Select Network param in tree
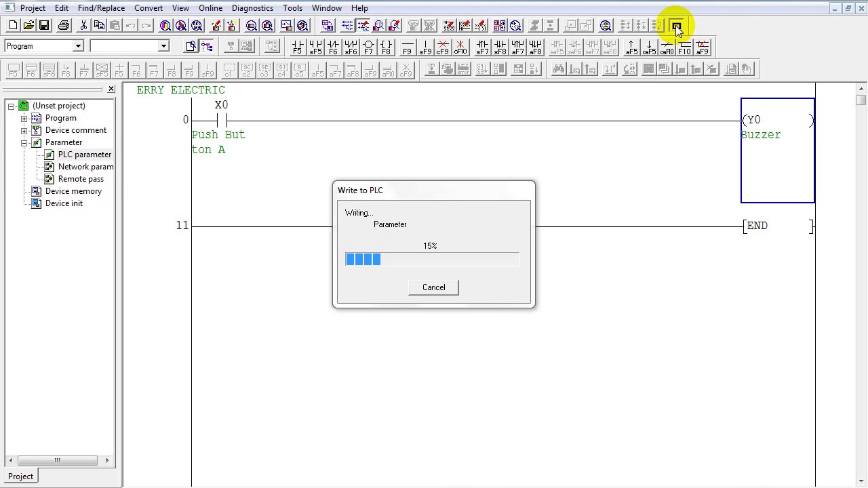 (85, 167)
